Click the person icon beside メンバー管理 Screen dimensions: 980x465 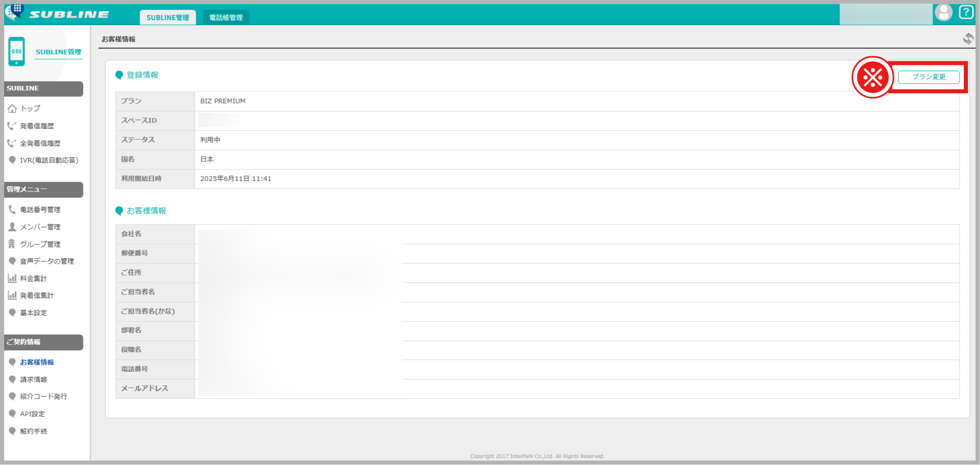[12, 227]
